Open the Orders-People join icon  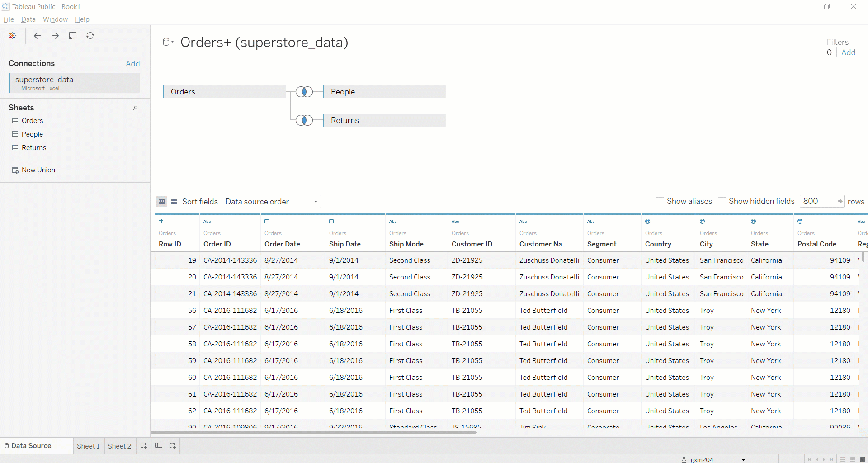pyautogui.click(x=304, y=92)
